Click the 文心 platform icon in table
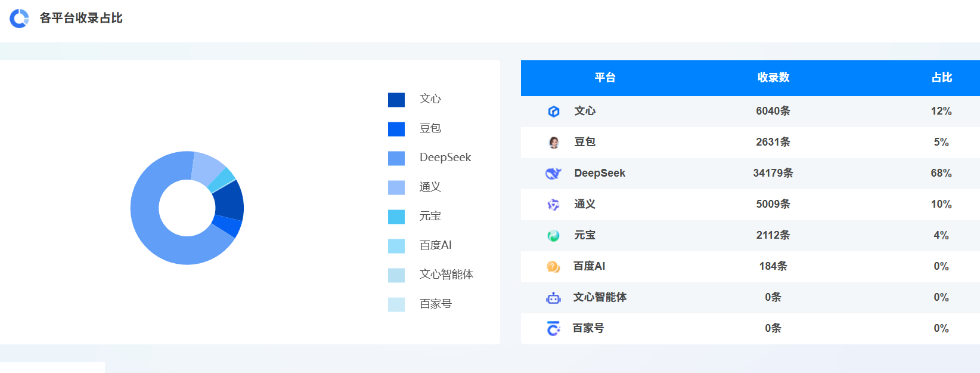 tap(554, 111)
